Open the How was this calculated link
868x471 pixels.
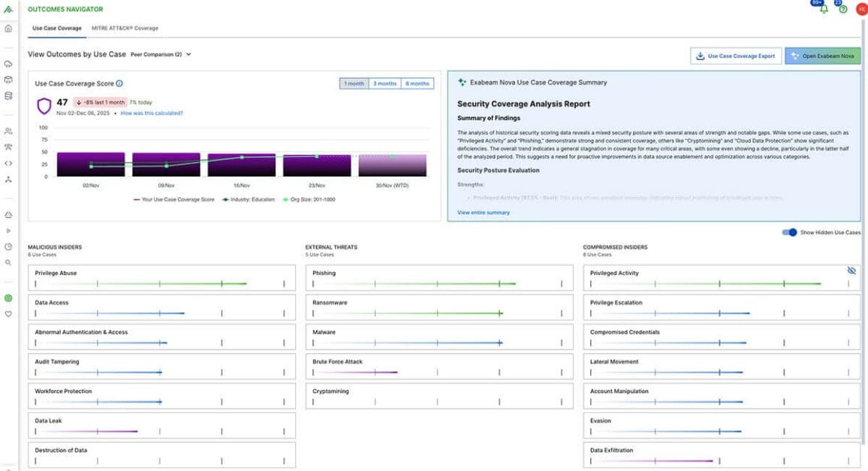pyautogui.click(x=152, y=113)
